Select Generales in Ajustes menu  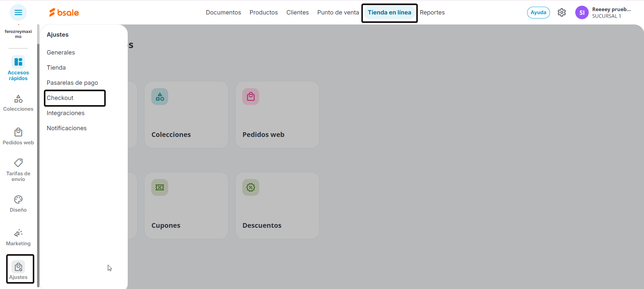(x=61, y=52)
